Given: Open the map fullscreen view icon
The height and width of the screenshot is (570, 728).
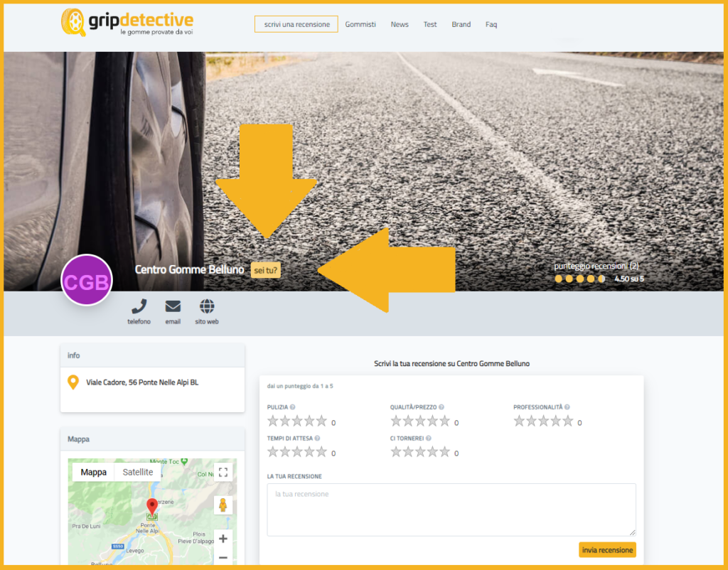Looking at the screenshot, I should coord(223,473).
